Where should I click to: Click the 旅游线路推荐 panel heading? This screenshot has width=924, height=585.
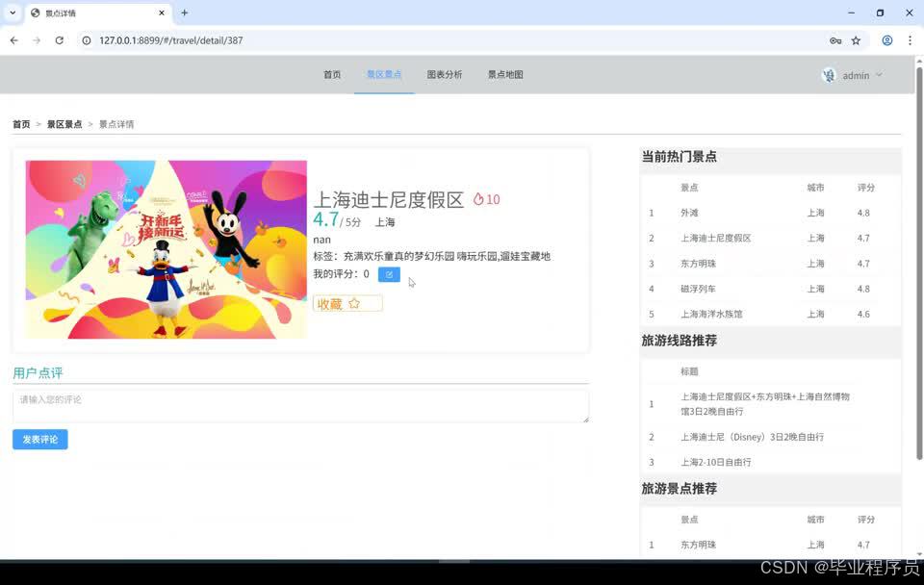[679, 341]
